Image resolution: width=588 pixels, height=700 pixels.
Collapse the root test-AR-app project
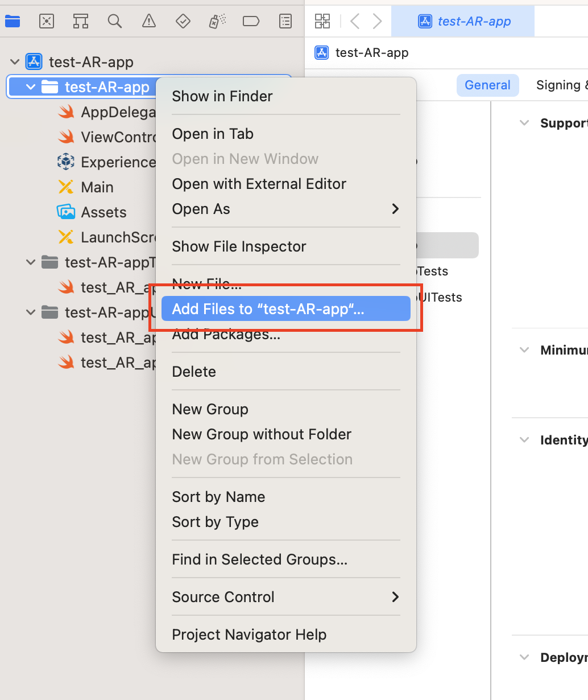tap(15, 61)
